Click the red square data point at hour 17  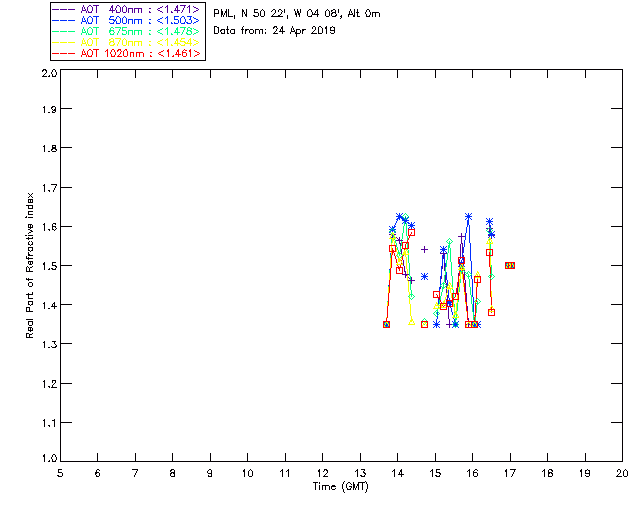pos(510,265)
